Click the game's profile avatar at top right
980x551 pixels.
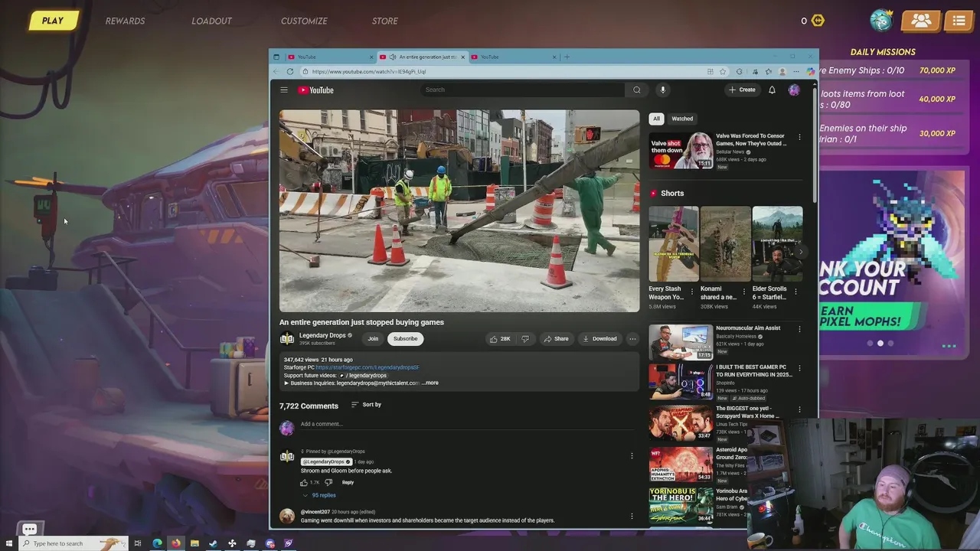pos(882,20)
